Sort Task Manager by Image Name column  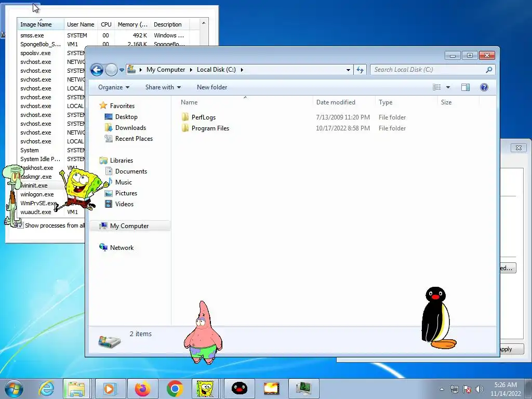(x=41, y=24)
